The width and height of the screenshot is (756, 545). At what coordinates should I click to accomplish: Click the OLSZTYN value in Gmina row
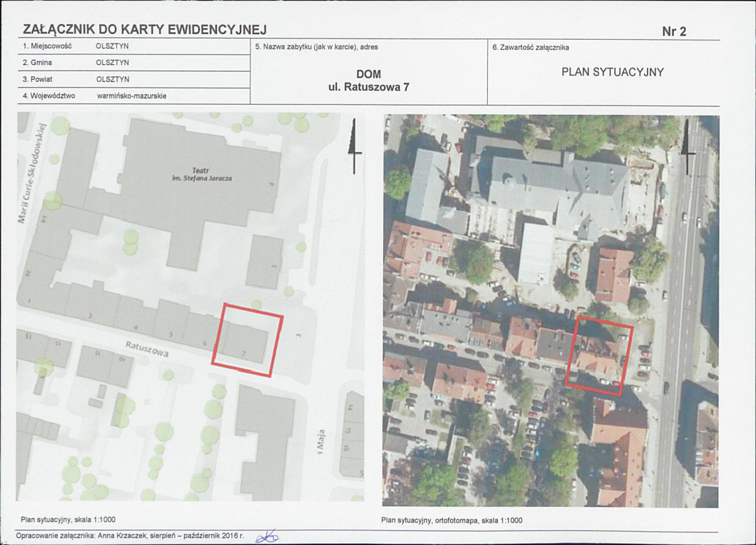click(x=112, y=63)
